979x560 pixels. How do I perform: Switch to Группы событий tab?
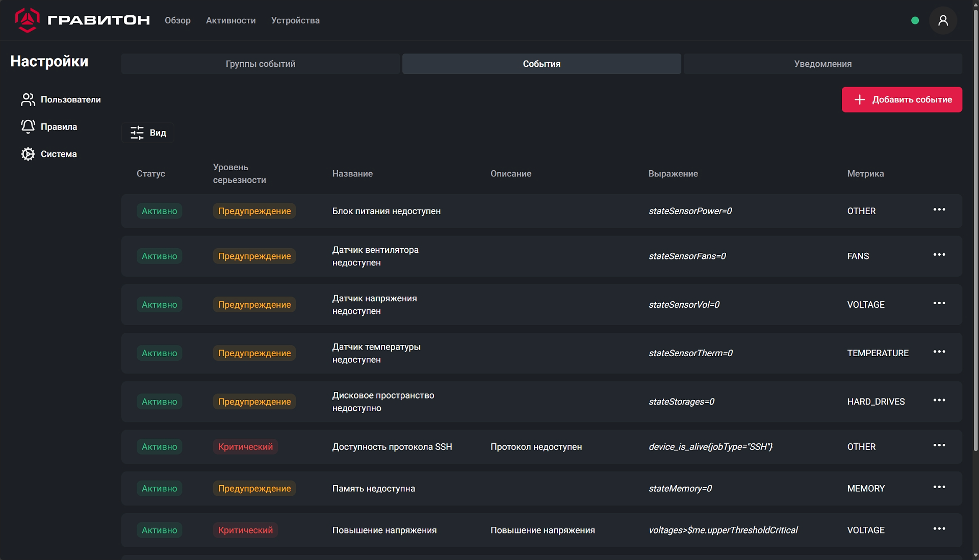point(261,64)
